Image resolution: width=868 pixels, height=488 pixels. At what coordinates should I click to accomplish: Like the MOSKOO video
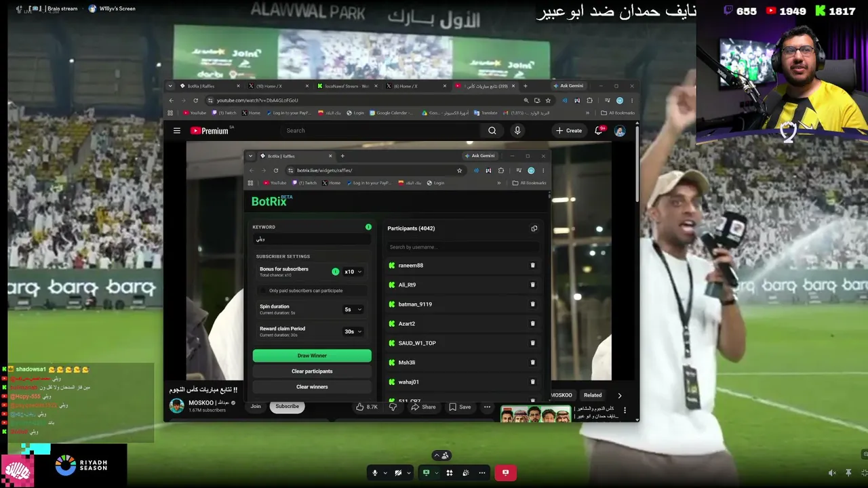[367, 407]
